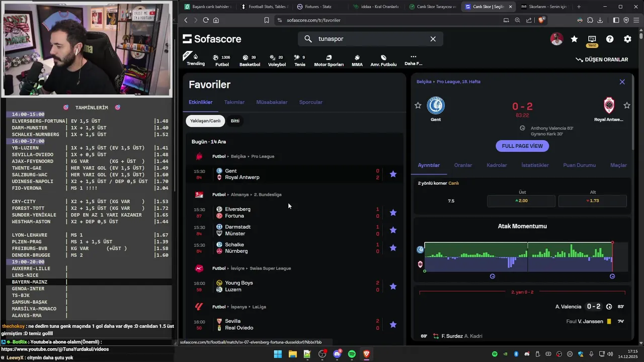This screenshot has height=362, width=644.
Task: Click the first goal marker below momentum graph
Action: click(x=493, y=276)
